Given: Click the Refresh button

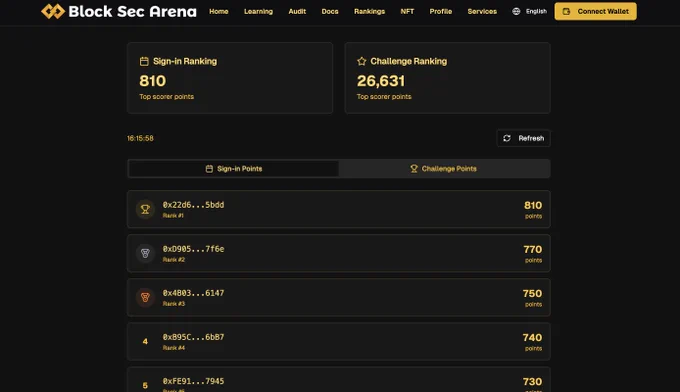Looking at the screenshot, I should click(x=523, y=138).
